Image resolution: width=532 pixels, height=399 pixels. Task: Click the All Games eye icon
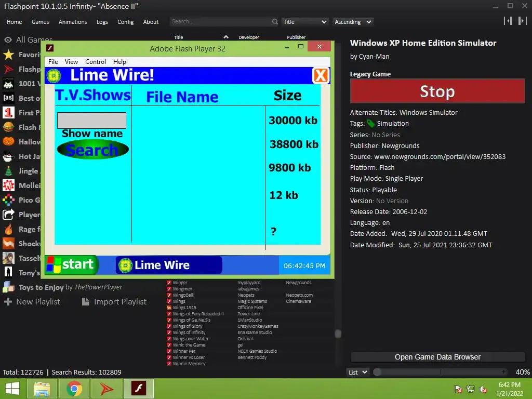[8, 40]
